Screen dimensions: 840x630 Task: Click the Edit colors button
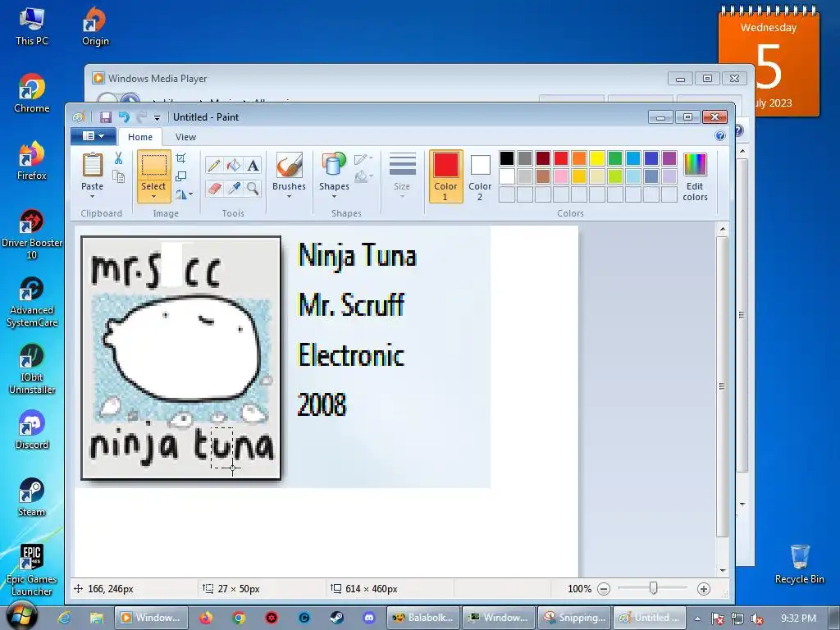pyautogui.click(x=695, y=176)
